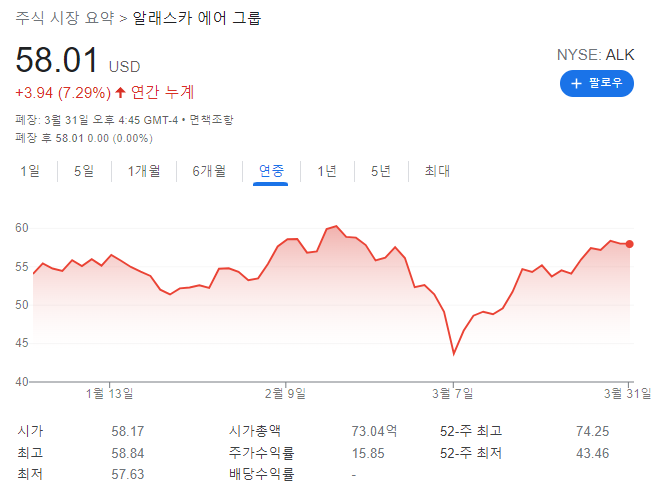Click the 52-주 최고 value 74.25
This screenshot has height=486, width=668.
[593, 431]
